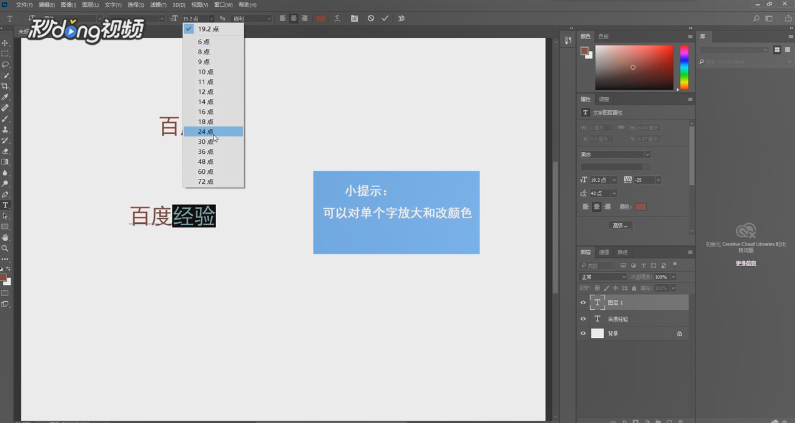795x423 pixels.
Task: Open the 图层 Layer menu
Action: click(x=90, y=5)
